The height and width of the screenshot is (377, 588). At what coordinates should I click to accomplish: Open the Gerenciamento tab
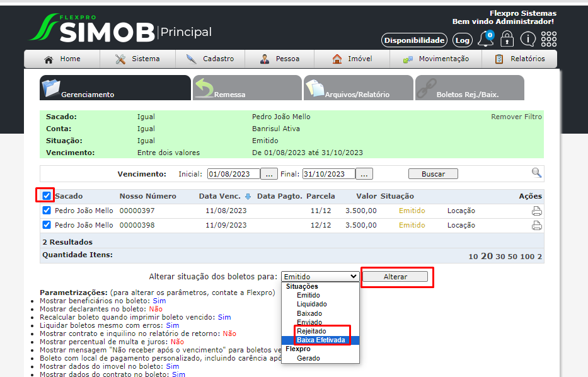click(115, 88)
